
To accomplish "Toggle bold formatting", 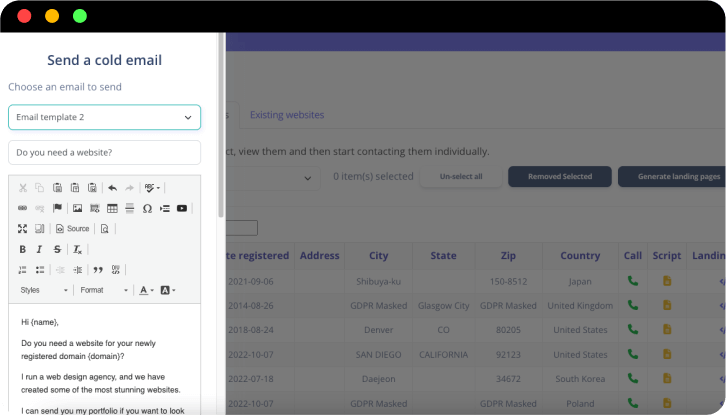I will pos(22,249).
